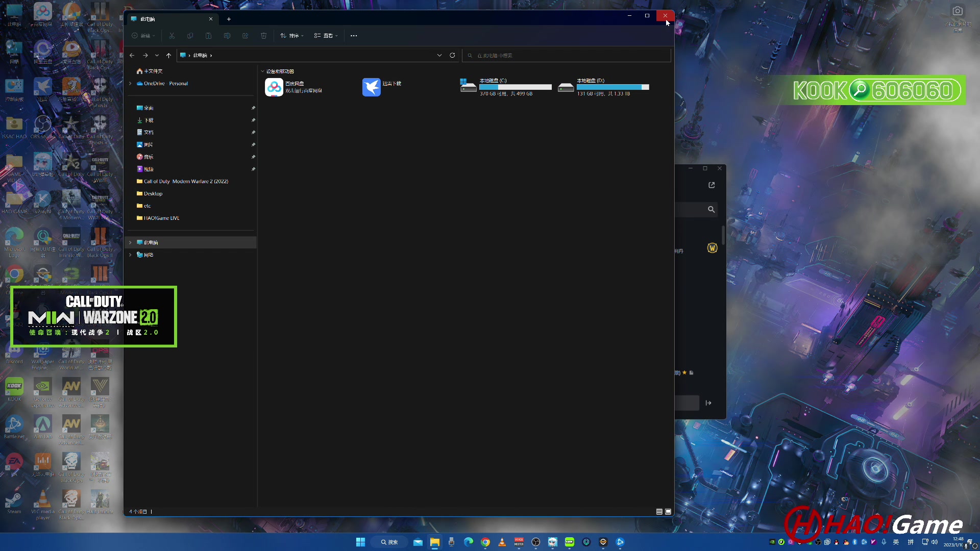Select the This PC tab
Screen dimensions: 980x551
[171, 19]
